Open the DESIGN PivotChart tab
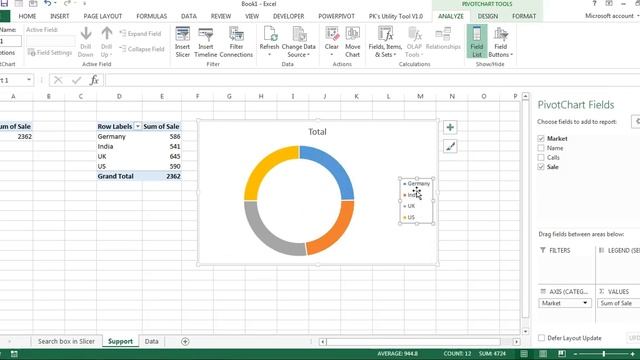 click(488, 16)
